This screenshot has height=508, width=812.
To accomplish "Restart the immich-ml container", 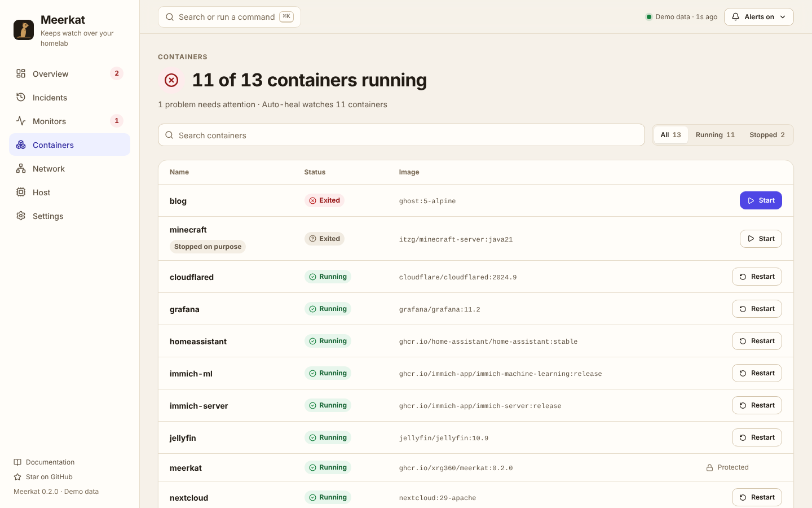I will click(757, 373).
